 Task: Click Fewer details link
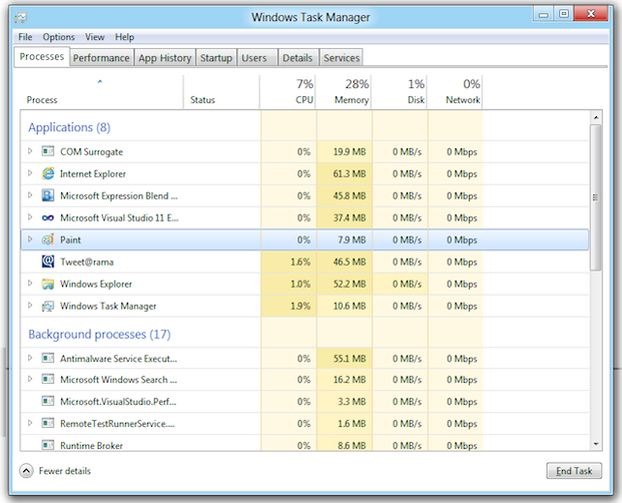(x=65, y=471)
